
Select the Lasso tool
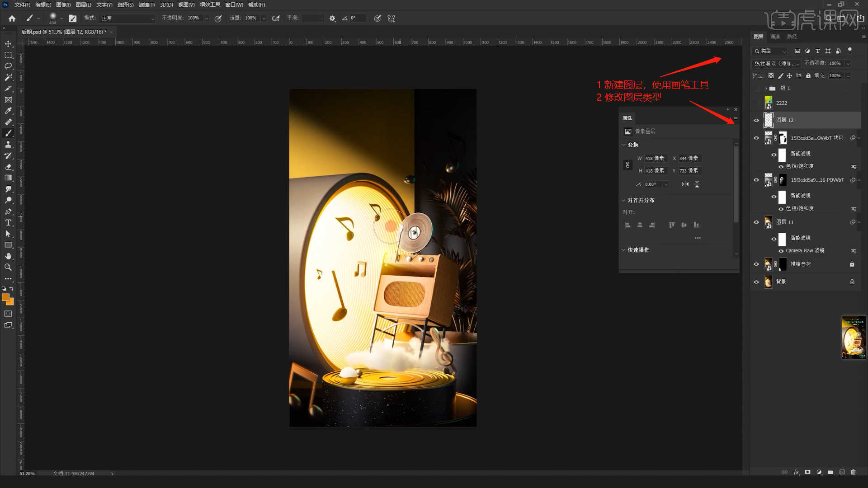pos(8,66)
